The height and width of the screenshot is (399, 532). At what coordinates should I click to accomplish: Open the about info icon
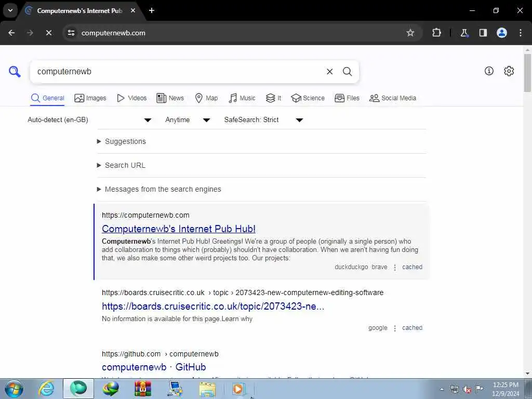pos(489,71)
